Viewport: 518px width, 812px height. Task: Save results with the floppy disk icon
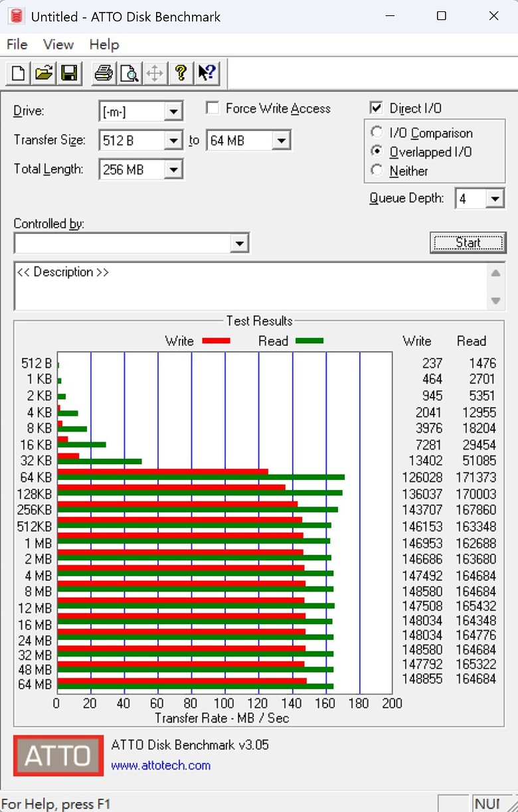tap(68, 73)
